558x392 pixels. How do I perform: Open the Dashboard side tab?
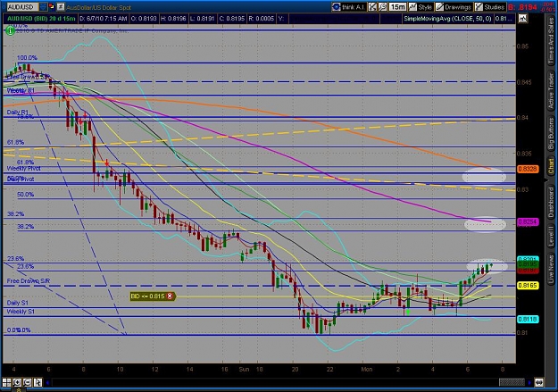(551, 202)
